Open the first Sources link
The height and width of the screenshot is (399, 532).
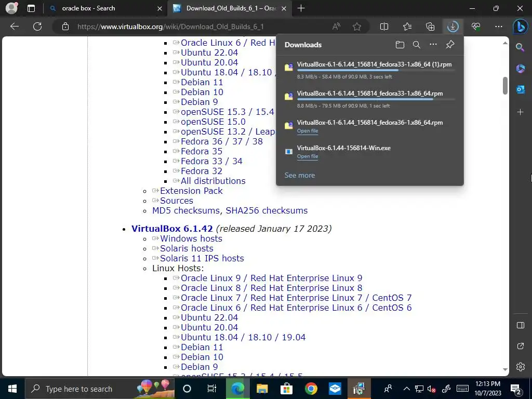[177, 201]
